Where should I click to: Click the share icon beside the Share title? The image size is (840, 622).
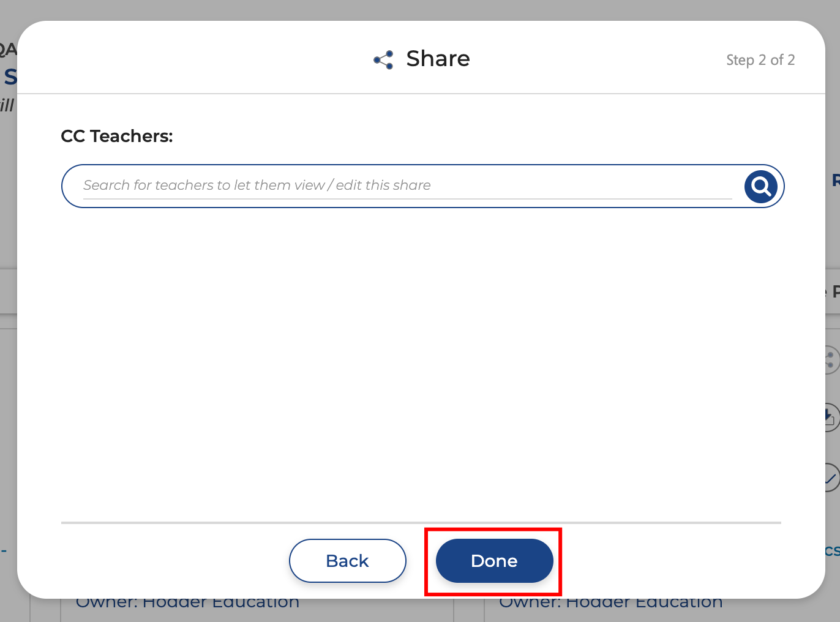click(383, 60)
